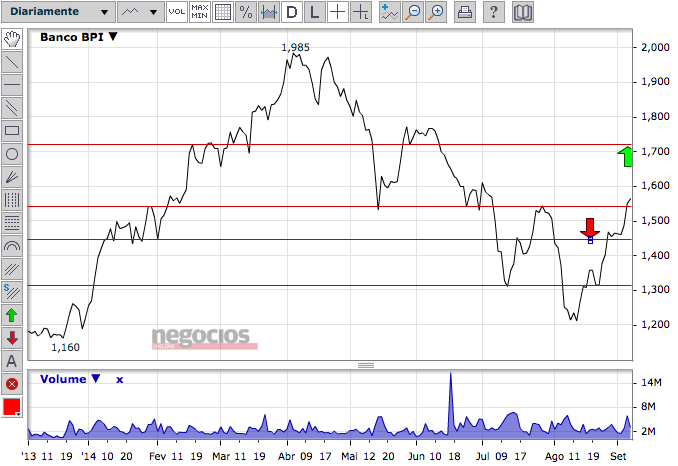Select the triple diagonal lines tool

click(x=12, y=269)
